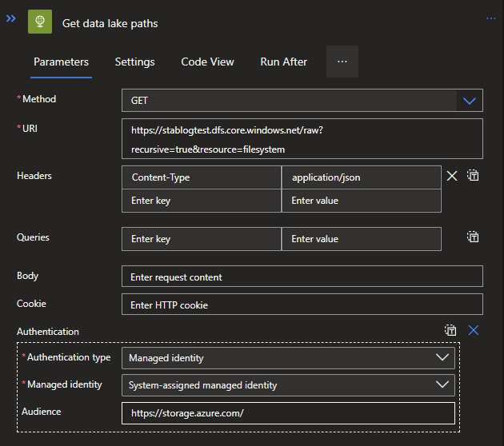Switch to the Settings tab

coord(134,62)
